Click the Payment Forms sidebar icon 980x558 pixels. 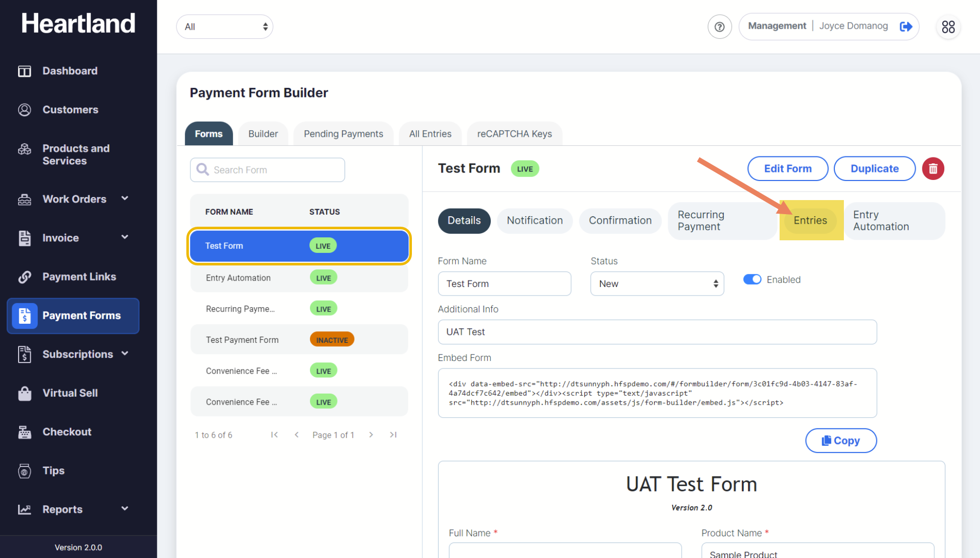(25, 316)
